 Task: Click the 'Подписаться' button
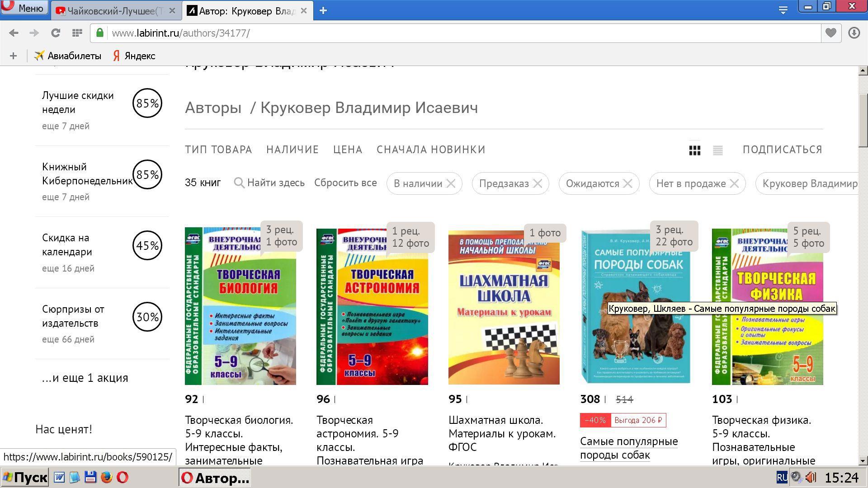(x=782, y=150)
